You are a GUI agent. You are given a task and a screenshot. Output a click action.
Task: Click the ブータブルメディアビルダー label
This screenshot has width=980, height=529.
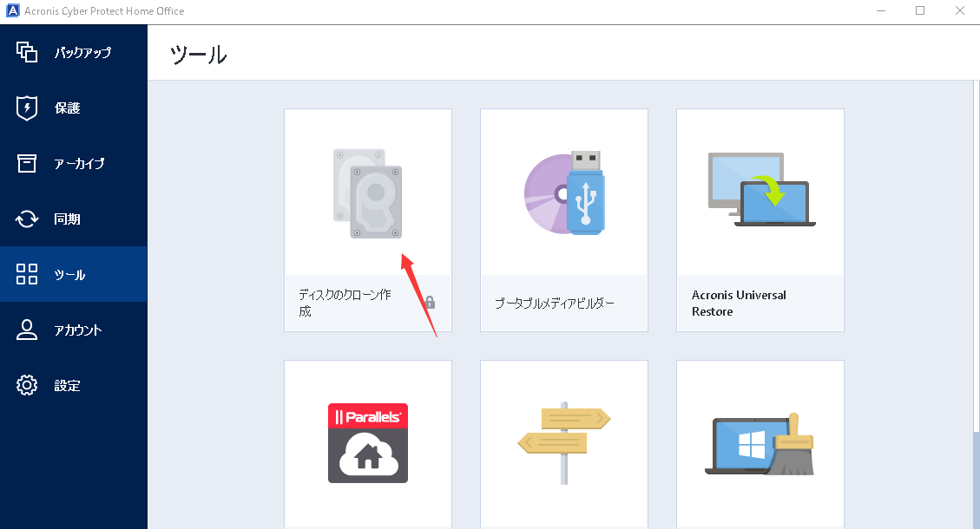tap(555, 304)
